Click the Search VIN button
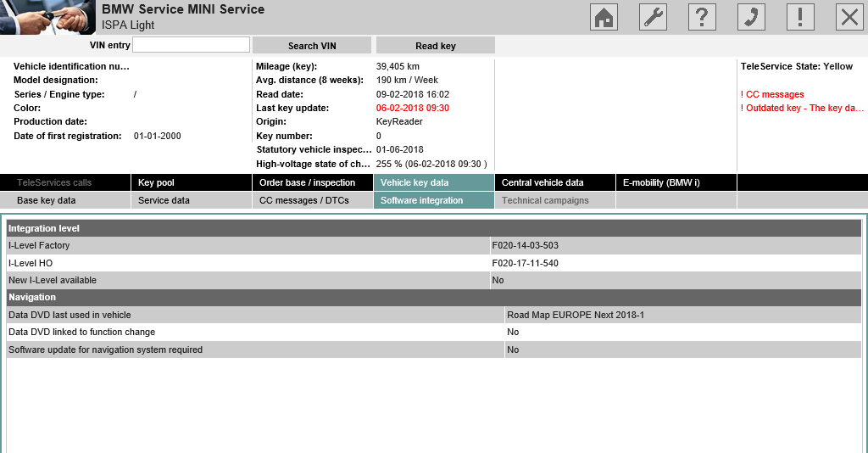The width and height of the screenshot is (868, 453). click(312, 46)
